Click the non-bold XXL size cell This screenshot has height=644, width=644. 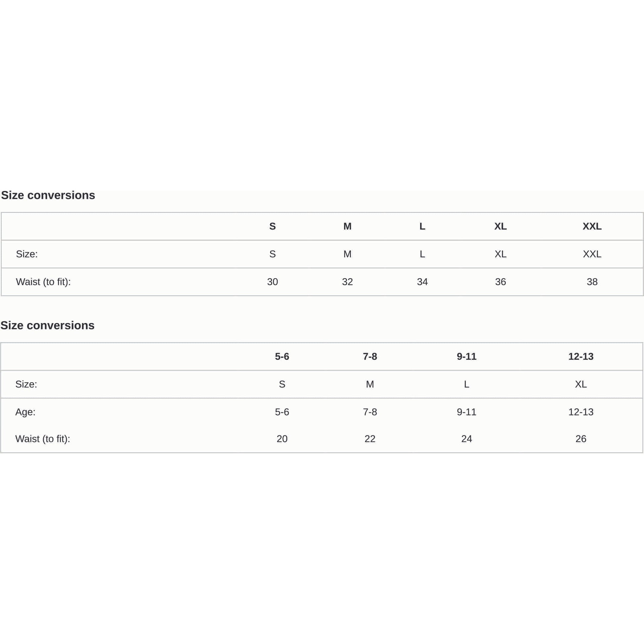coord(592,254)
